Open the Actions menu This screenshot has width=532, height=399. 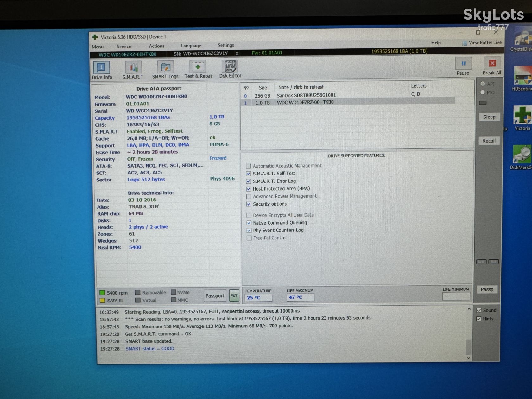[156, 46]
